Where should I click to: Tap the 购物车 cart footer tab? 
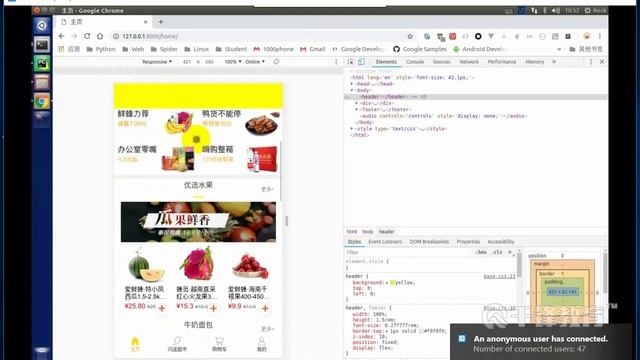[x=219, y=344]
